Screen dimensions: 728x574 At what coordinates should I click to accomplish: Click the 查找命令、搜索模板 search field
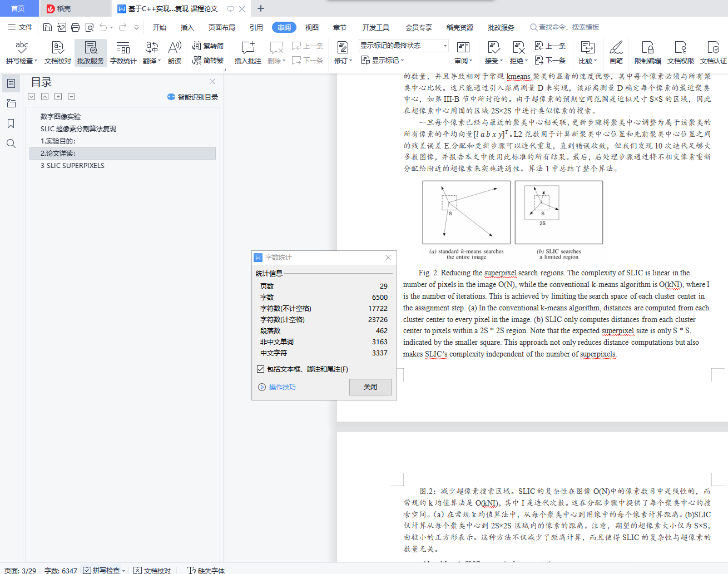[564, 27]
